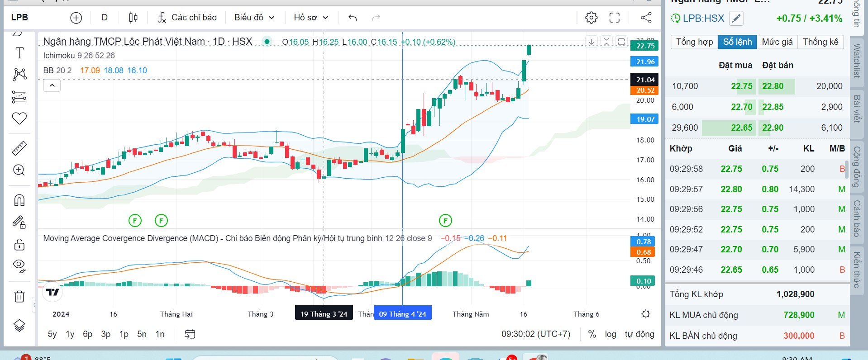Image resolution: width=868 pixels, height=360 pixels.
Task: Open the go-to-date calendar icon
Action: click(190, 334)
